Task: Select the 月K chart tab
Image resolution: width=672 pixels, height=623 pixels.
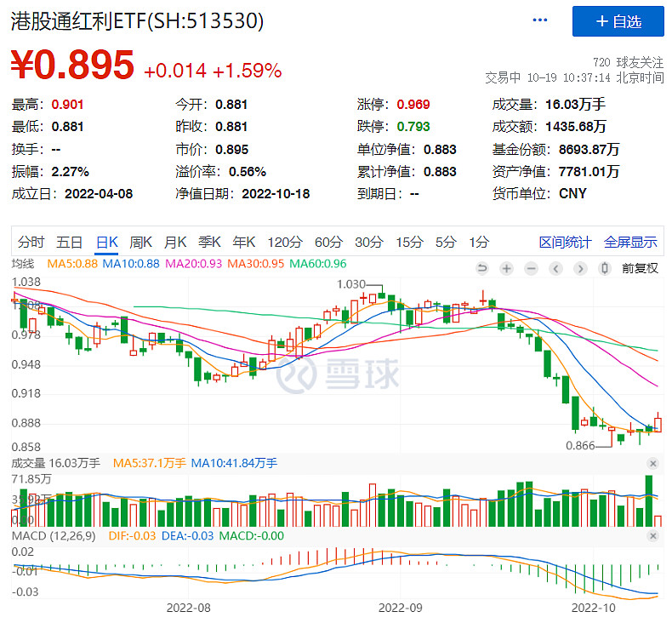Action: 175,243
